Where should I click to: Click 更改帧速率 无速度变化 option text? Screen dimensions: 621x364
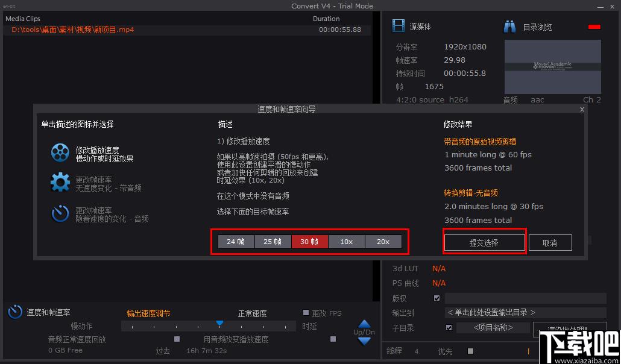click(x=109, y=184)
